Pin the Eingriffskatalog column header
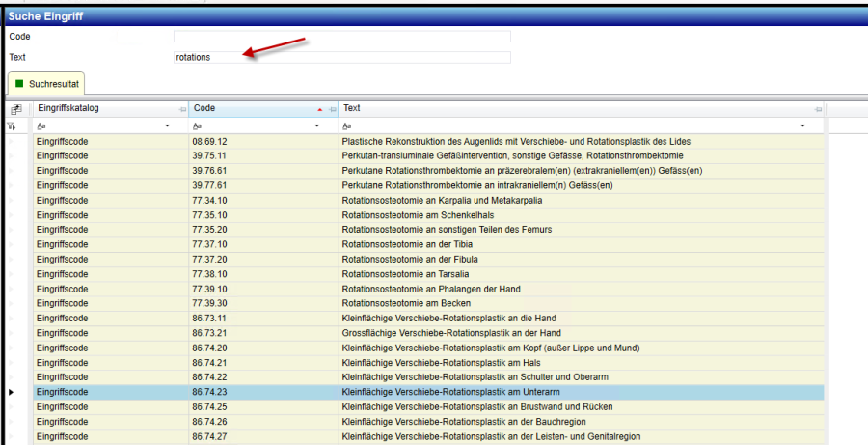 [x=182, y=109]
